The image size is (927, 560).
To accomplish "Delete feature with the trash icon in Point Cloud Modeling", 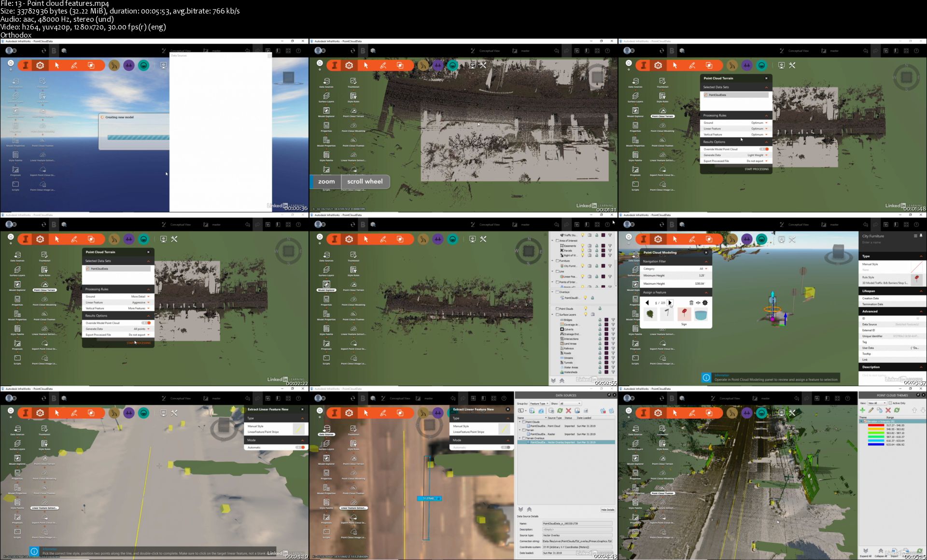I will pyautogui.click(x=691, y=303).
